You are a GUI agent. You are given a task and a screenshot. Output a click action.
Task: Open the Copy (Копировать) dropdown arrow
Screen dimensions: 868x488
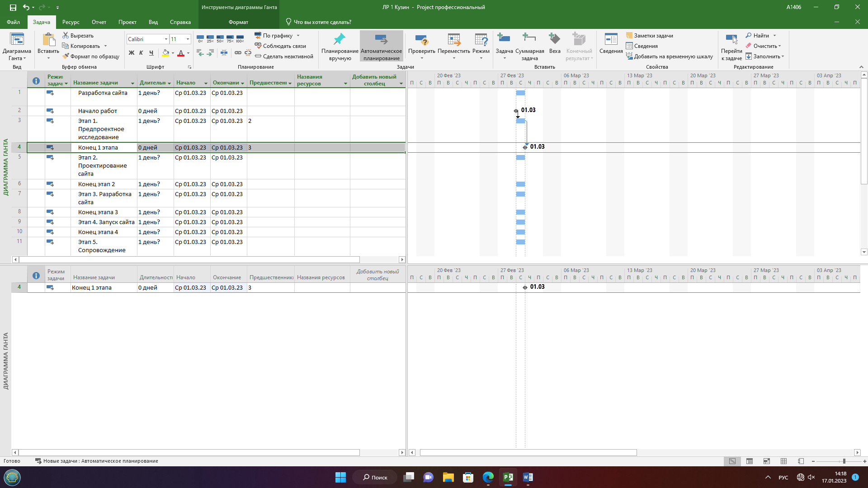(105, 46)
